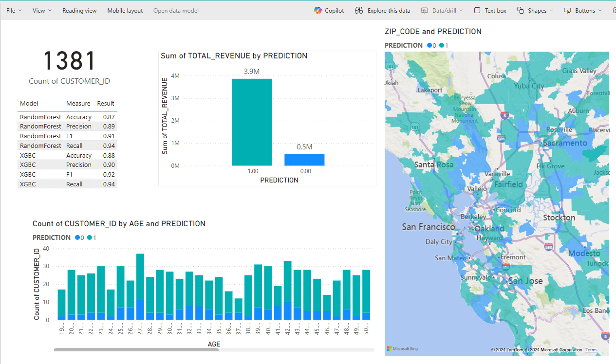The width and height of the screenshot is (616, 364).
Task: Switch to Reading view
Action: click(79, 10)
